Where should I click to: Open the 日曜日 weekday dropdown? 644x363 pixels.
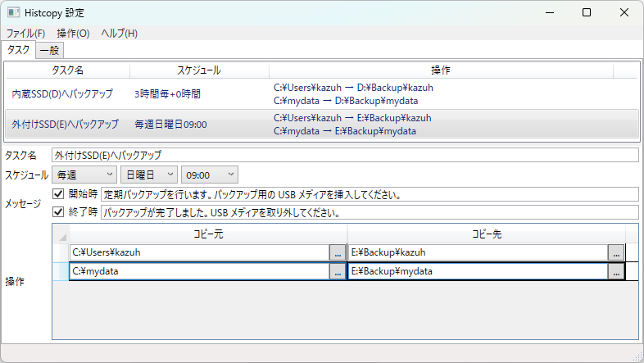148,175
